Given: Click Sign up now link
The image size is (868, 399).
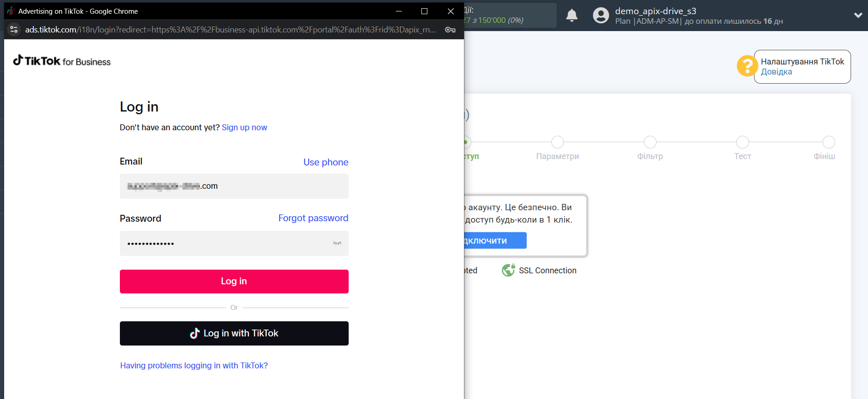Looking at the screenshot, I should [x=244, y=128].
